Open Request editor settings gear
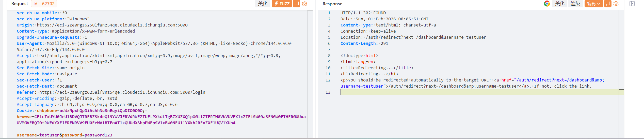This screenshot has width=644, height=139. (305, 4)
